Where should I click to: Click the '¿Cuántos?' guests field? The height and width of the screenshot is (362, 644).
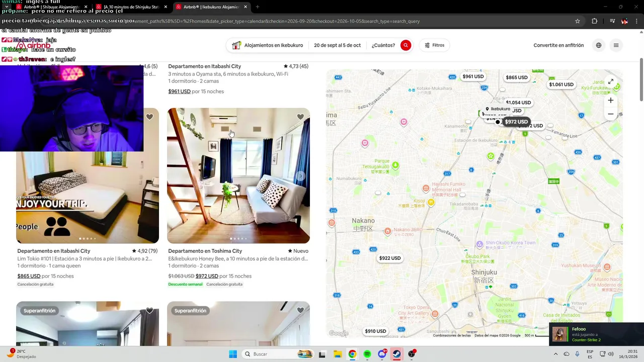click(383, 45)
